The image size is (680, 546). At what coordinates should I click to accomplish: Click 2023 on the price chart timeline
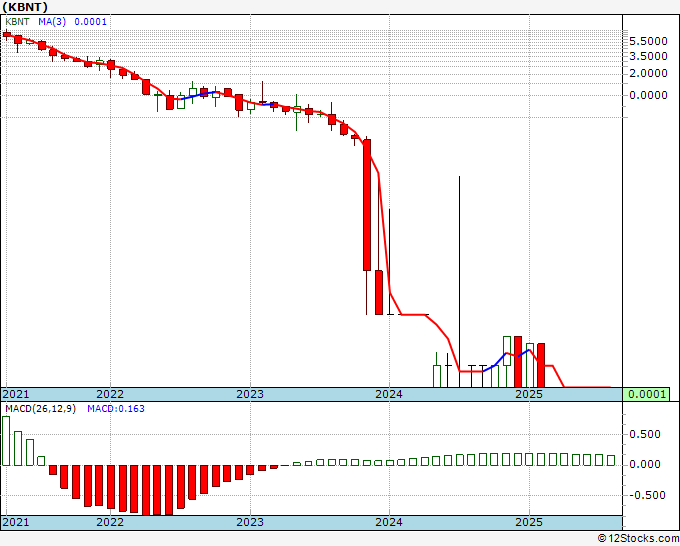pyautogui.click(x=250, y=394)
